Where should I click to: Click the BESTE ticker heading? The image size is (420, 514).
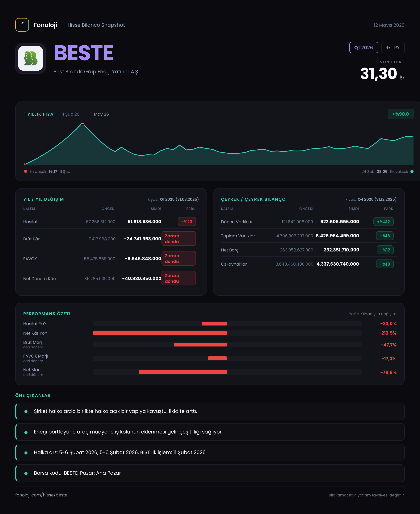[x=84, y=53]
